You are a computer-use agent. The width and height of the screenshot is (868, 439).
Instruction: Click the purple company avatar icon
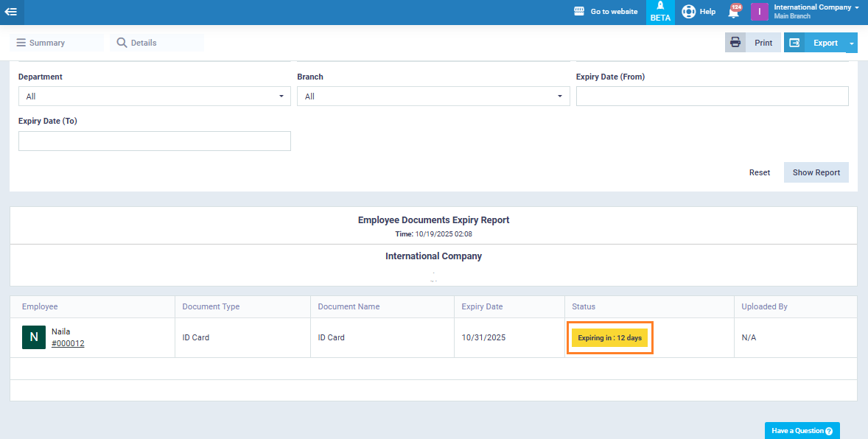coord(760,12)
